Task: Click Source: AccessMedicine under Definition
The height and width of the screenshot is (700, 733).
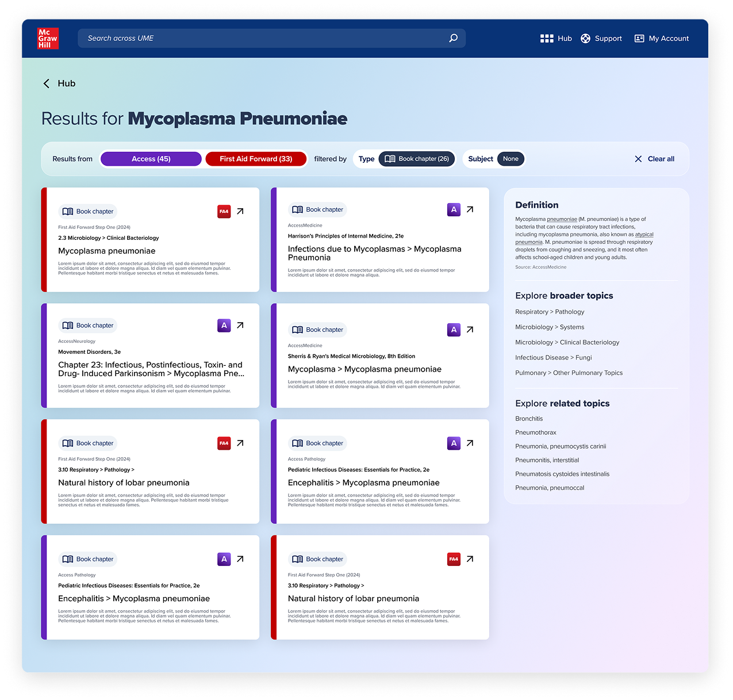Action: (x=541, y=267)
